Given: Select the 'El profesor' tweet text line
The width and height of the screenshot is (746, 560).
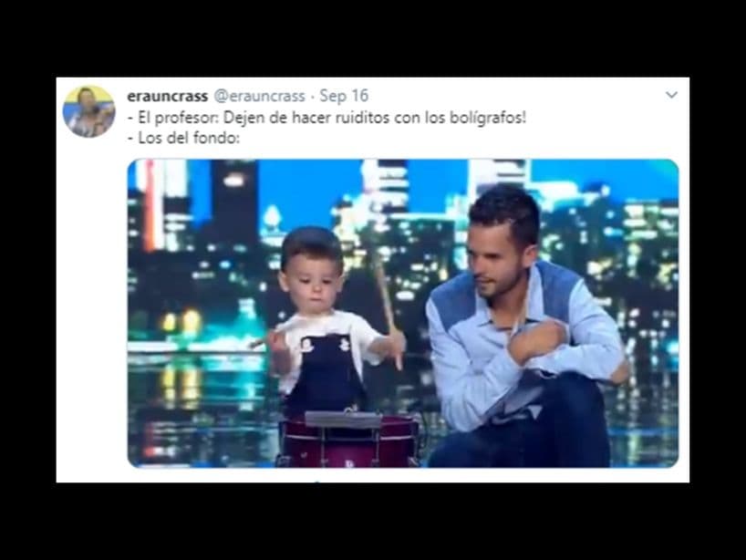Looking at the screenshot, I should 327,118.
